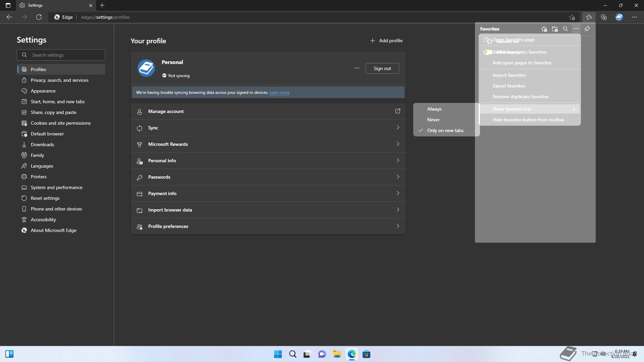The image size is (644, 362).
Task: Open Passwords settings row
Action: [268, 177]
